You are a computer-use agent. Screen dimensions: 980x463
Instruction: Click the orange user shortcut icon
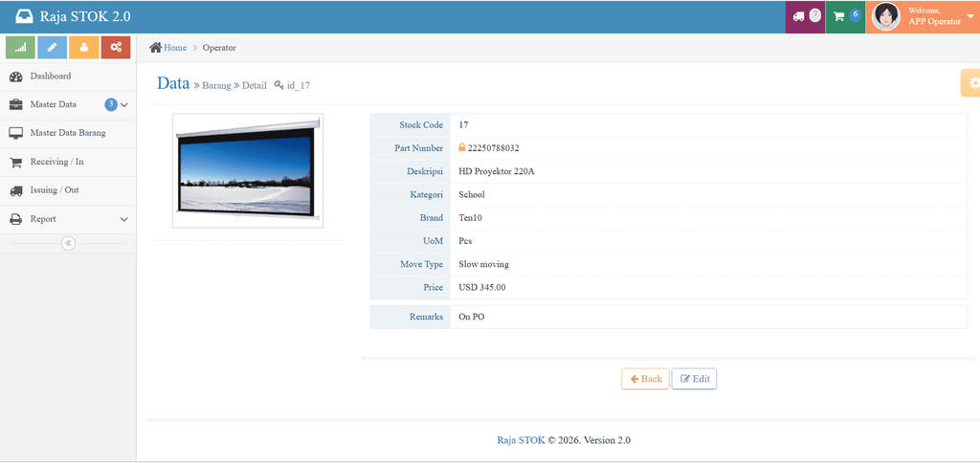point(84,48)
